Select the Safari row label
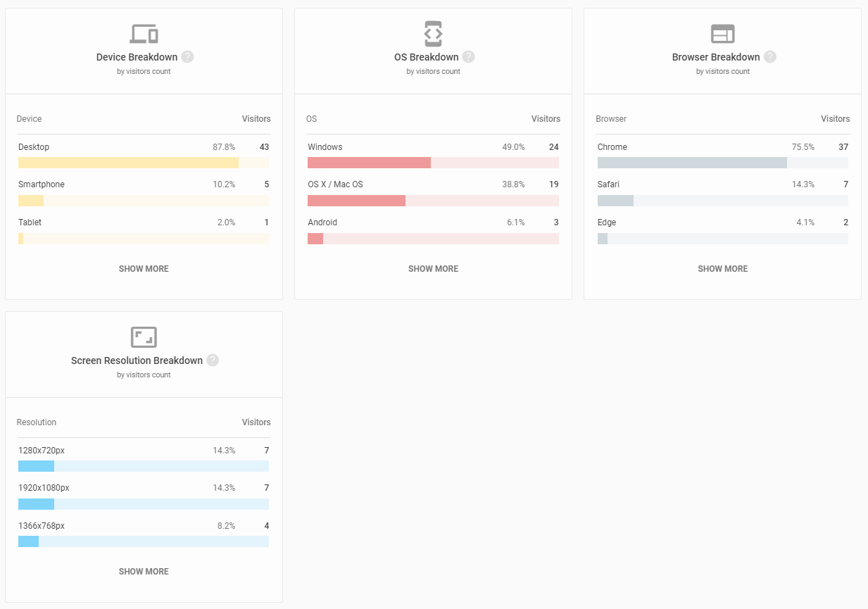 click(x=608, y=184)
